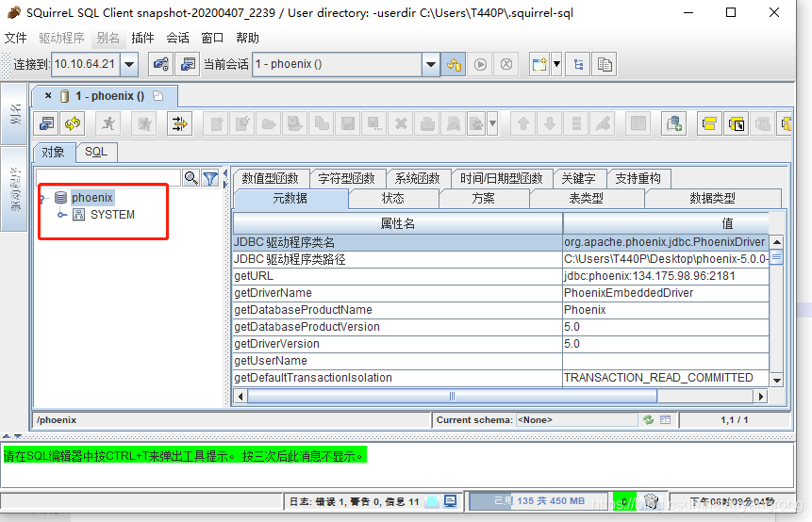The image size is (812, 522).
Task: Click the new session window icon before 当前会话
Action: pyautogui.click(x=188, y=65)
